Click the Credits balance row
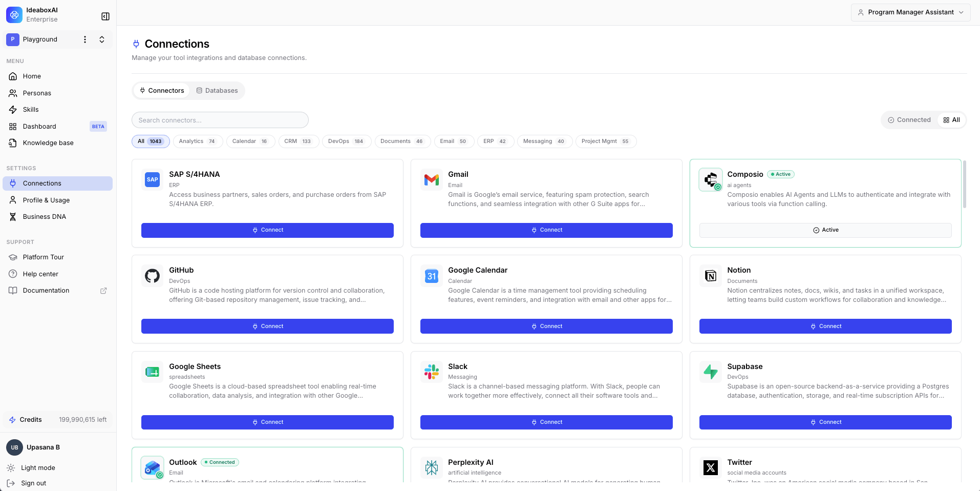Image resolution: width=980 pixels, height=491 pixels. (x=57, y=420)
